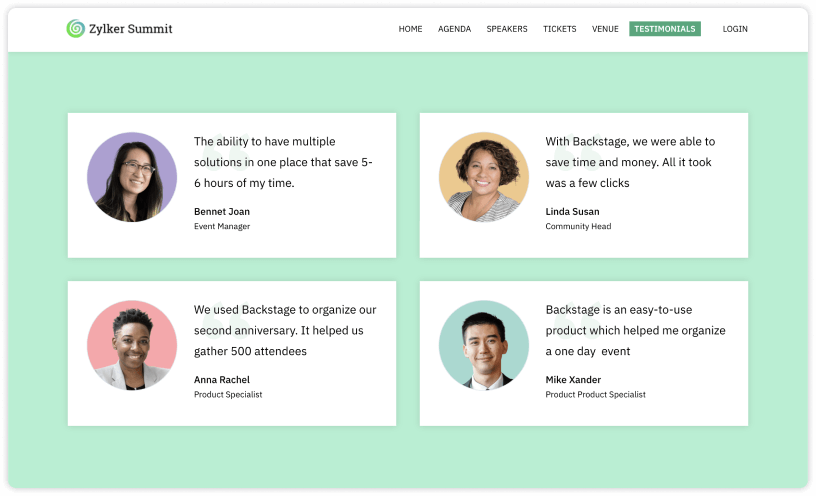Click the testimonial about saving 5-6 hours
This screenshot has height=496, width=816.
(283, 162)
